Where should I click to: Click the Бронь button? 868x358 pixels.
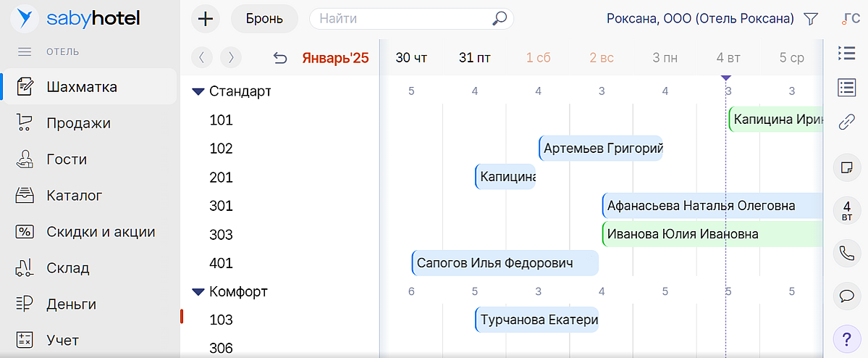click(x=264, y=19)
